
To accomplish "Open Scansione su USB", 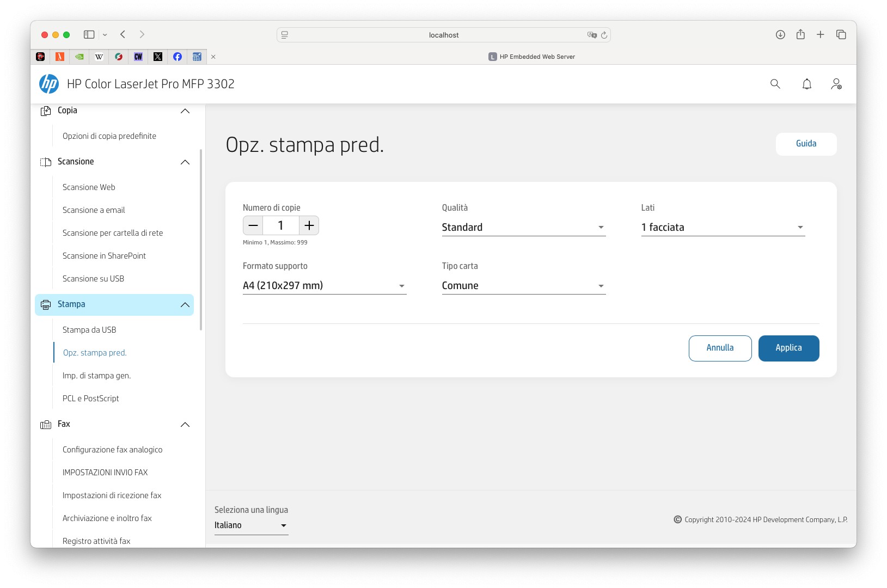I will pyautogui.click(x=93, y=279).
